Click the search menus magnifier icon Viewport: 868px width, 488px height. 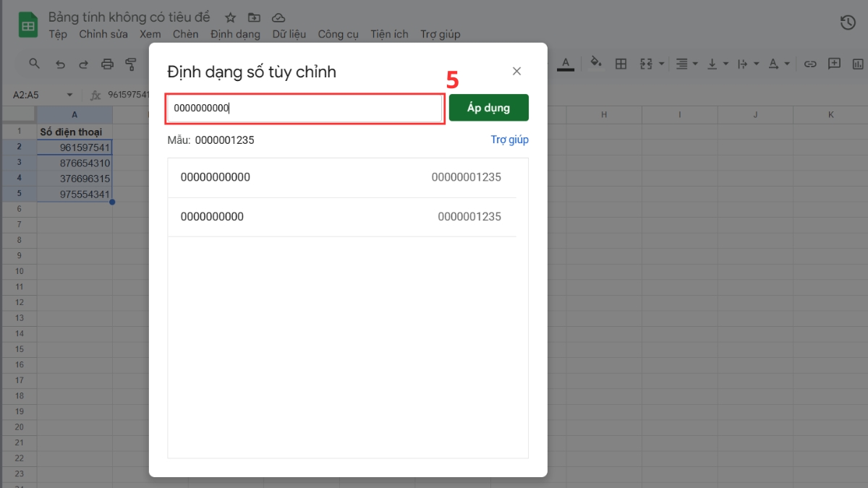pyautogui.click(x=34, y=64)
